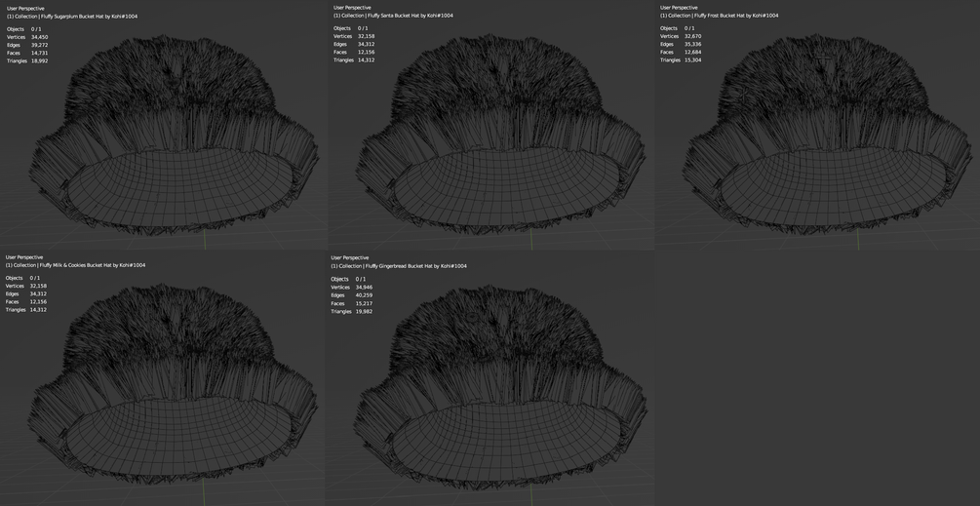Click the Objects 0 / 1 value in Santa viewport

tap(363, 28)
